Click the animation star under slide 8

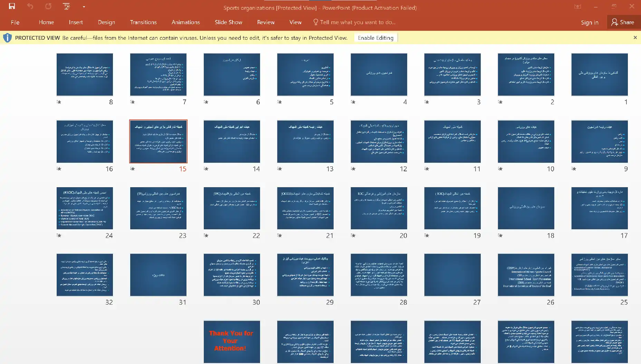[59, 102]
